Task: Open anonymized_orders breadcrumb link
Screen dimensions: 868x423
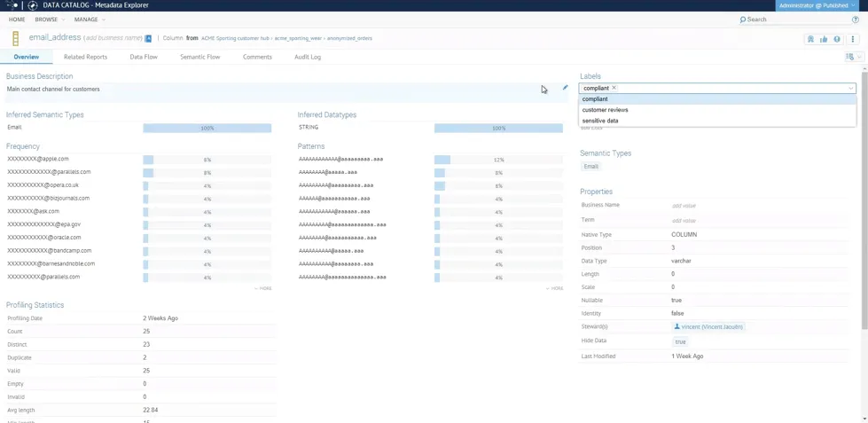Action: click(x=349, y=39)
